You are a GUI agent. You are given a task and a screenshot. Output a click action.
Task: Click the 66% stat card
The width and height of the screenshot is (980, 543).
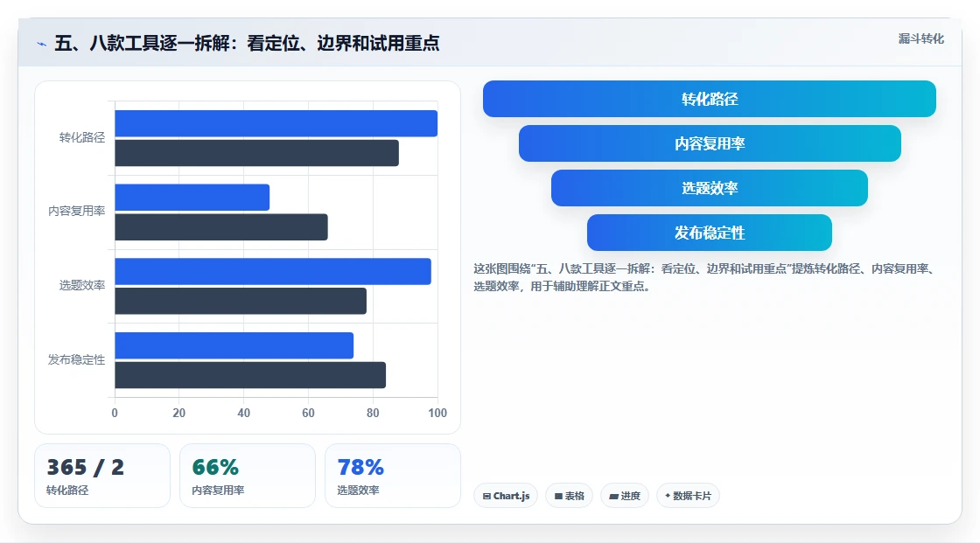[248, 476]
